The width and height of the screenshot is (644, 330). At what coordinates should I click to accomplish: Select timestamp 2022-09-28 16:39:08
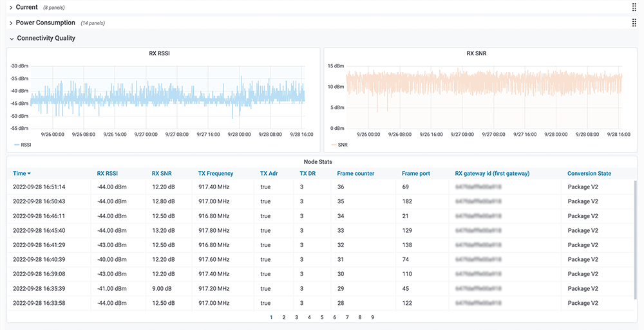[39, 274]
